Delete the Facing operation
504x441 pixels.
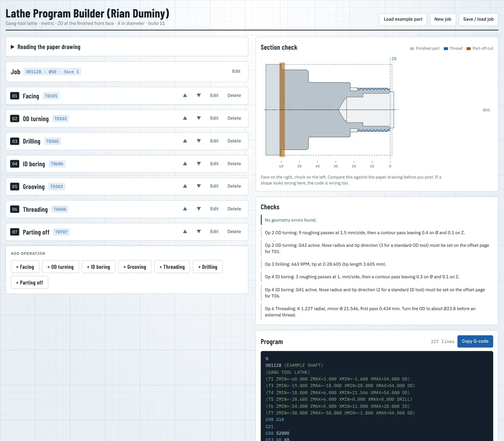(x=234, y=95)
